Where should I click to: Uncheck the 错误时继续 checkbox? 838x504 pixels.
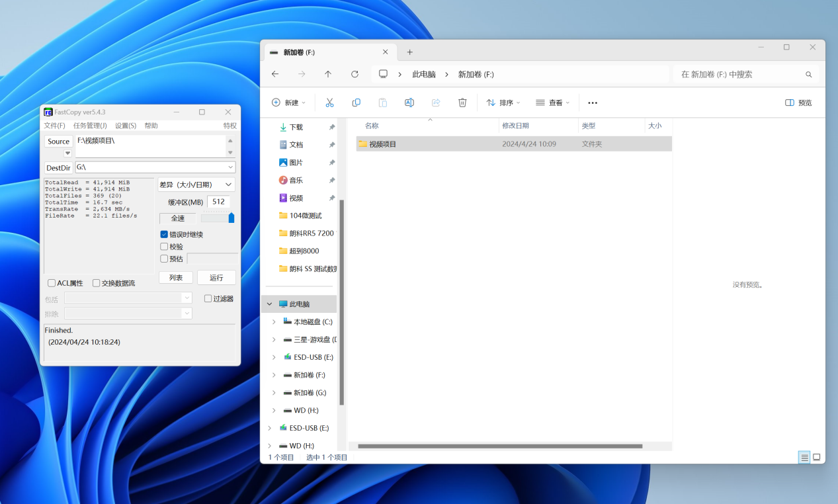pos(164,234)
